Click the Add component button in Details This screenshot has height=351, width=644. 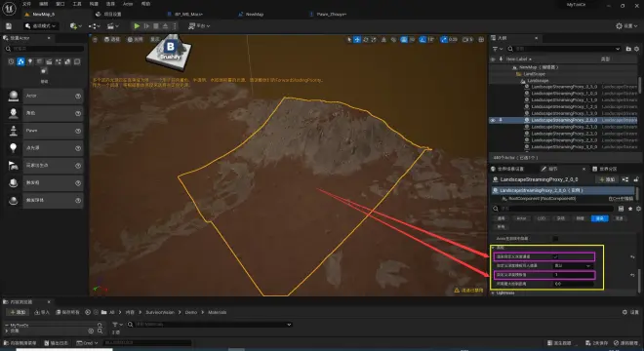tap(607, 179)
